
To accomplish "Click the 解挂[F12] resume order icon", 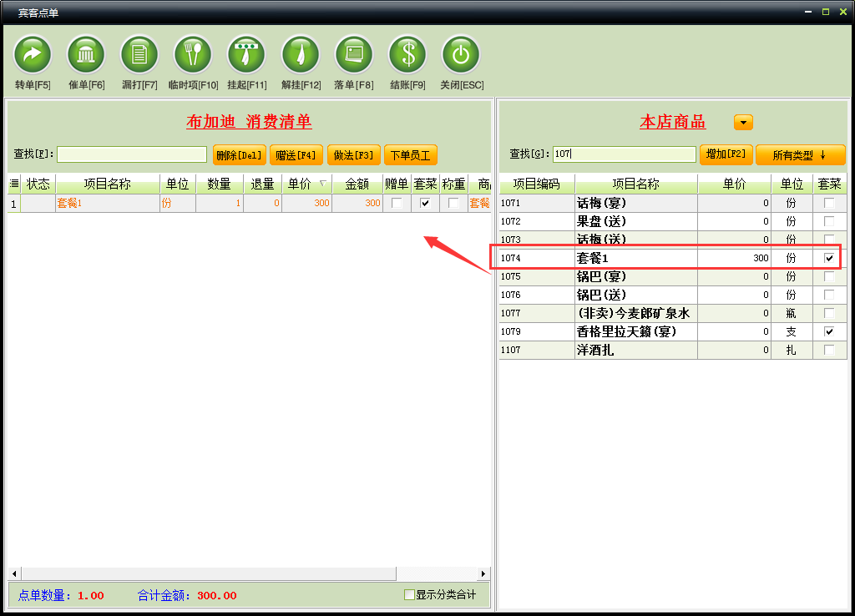I will click(301, 56).
